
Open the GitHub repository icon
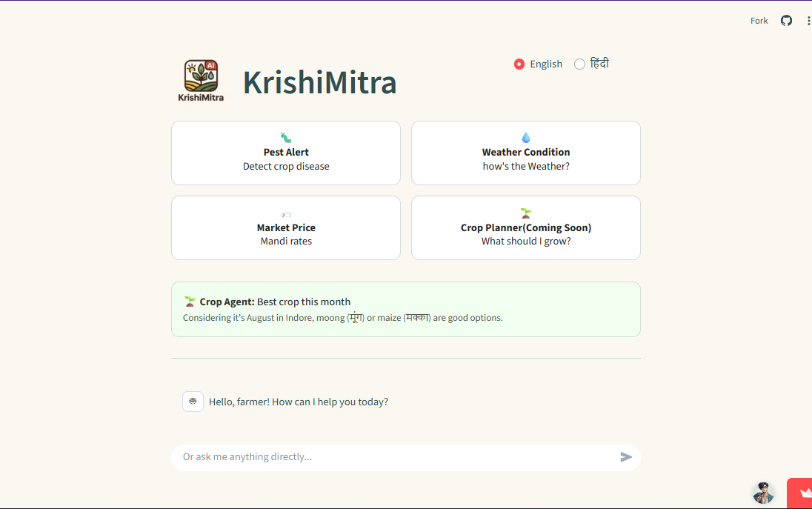pyautogui.click(x=786, y=21)
